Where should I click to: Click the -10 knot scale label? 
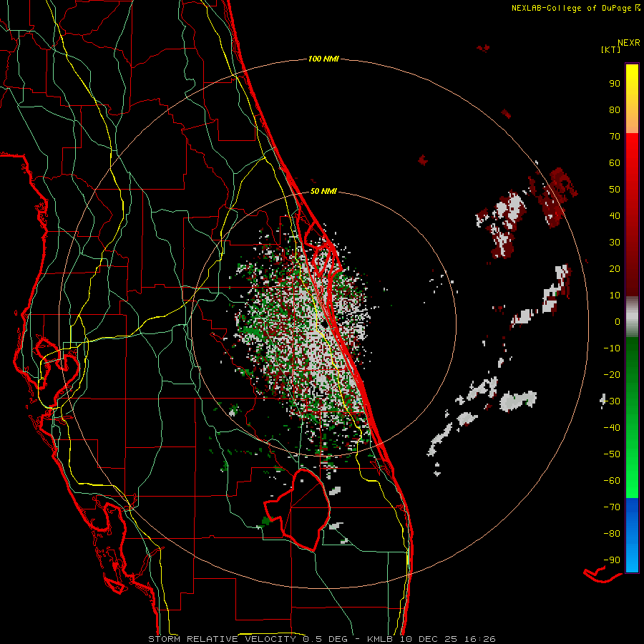(612, 348)
